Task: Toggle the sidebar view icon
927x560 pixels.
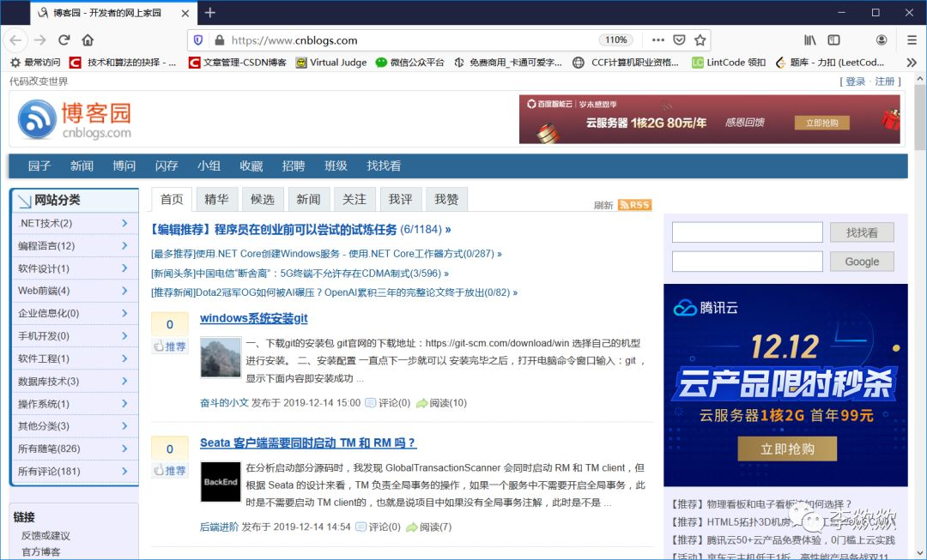Action: click(833, 40)
